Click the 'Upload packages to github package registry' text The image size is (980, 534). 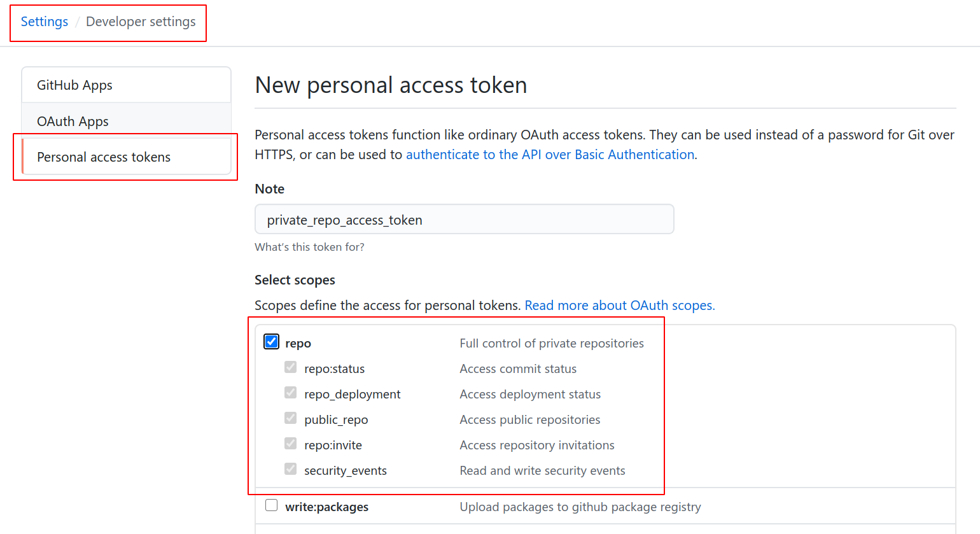coord(580,507)
